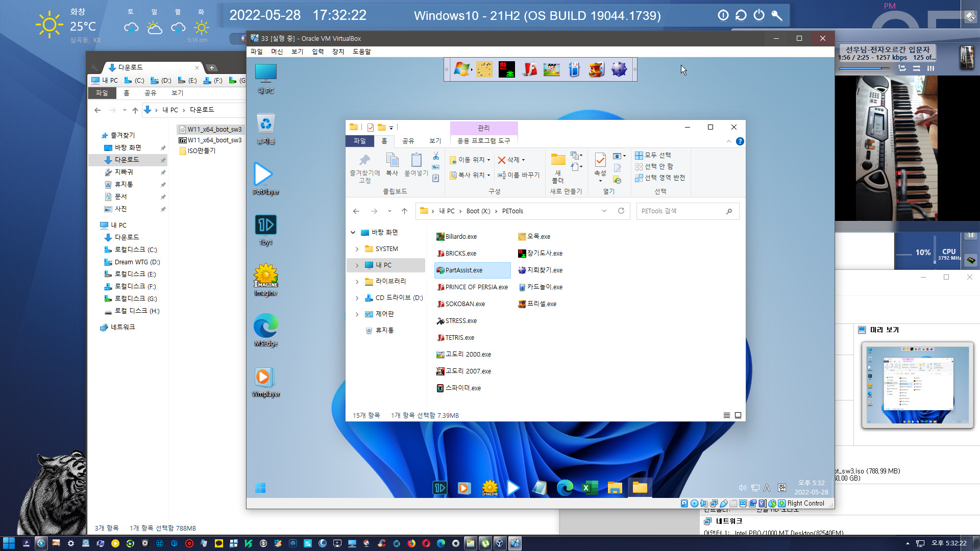Screen dimensions: 980x551
Task: Switch to the 보기 tab in PETools explorer
Action: tap(435, 141)
